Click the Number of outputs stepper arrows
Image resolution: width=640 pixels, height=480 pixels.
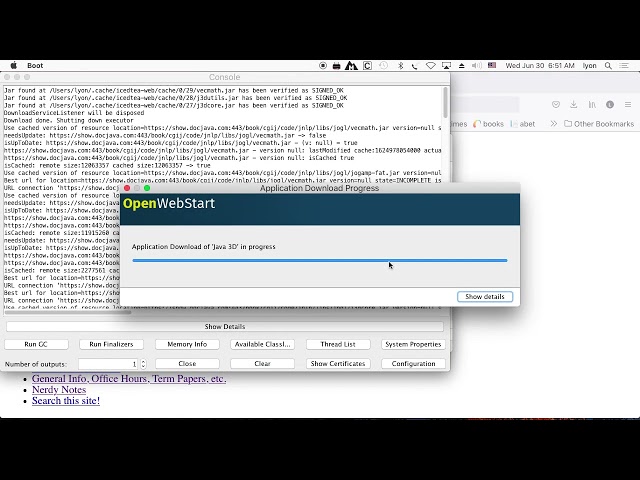coord(143,364)
